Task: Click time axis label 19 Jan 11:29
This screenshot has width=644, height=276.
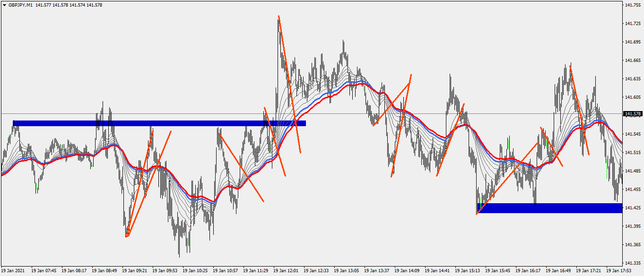Action: pos(256,271)
